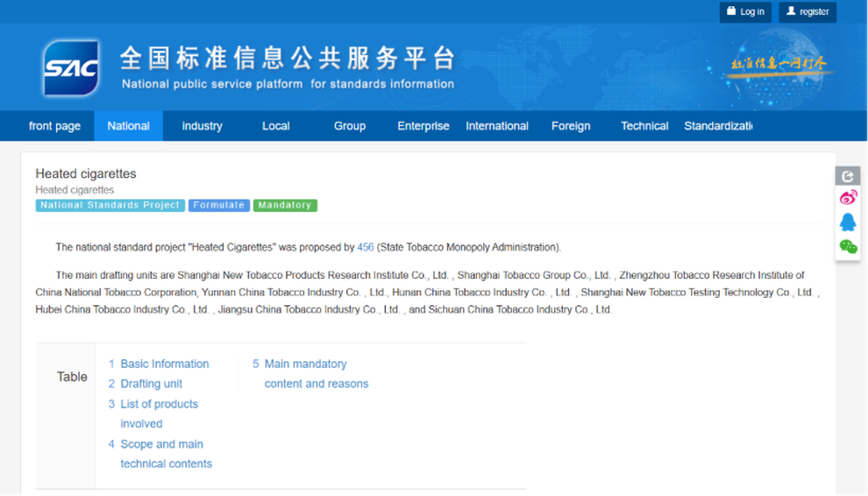Share page via WeChat icon

[848, 246]
